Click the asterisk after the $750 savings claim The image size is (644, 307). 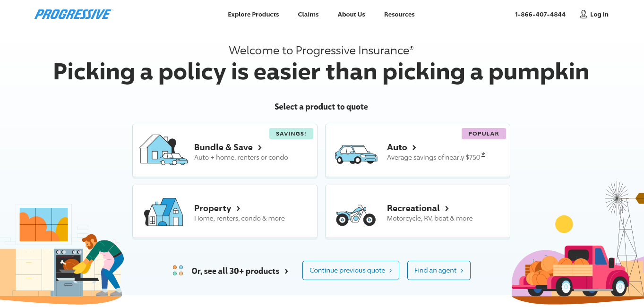pos(483,154)
